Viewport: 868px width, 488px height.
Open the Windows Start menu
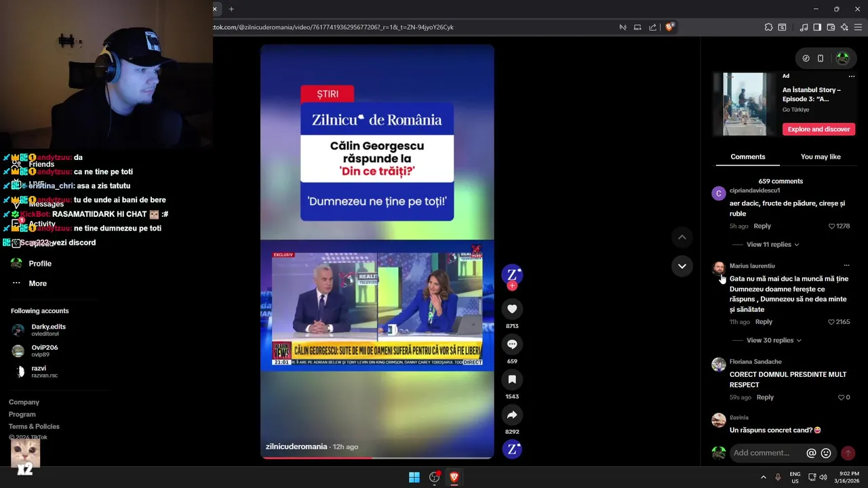point(414,477)
